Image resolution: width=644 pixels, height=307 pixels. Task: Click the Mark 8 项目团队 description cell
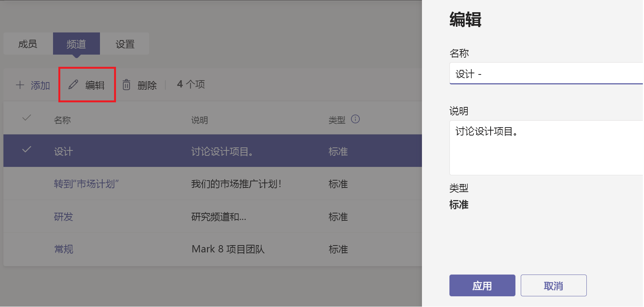pyautogui.click(x=228, y=249)
